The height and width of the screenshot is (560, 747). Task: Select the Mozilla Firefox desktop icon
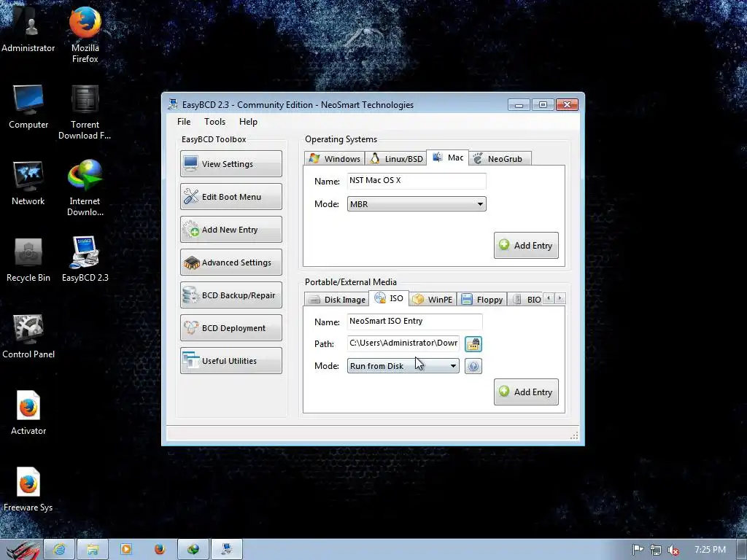click(85, 34)
